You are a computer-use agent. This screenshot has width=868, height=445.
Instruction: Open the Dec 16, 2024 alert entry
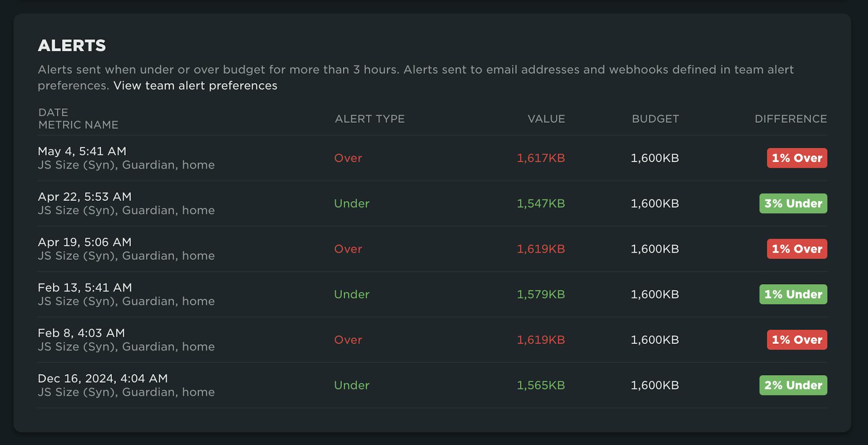pos(102,379)
